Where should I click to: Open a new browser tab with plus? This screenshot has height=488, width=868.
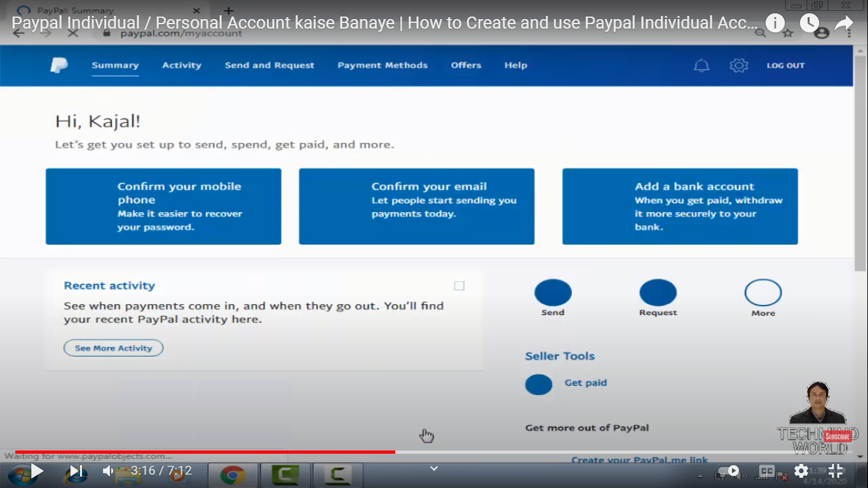click(229, 10)
